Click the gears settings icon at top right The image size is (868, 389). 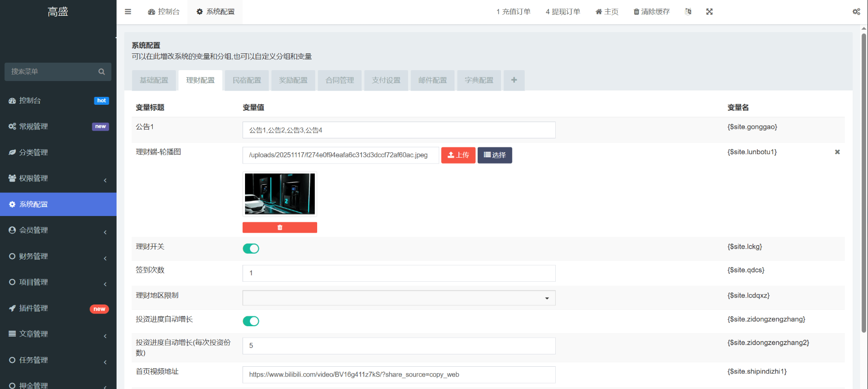[x=856, y=12]
